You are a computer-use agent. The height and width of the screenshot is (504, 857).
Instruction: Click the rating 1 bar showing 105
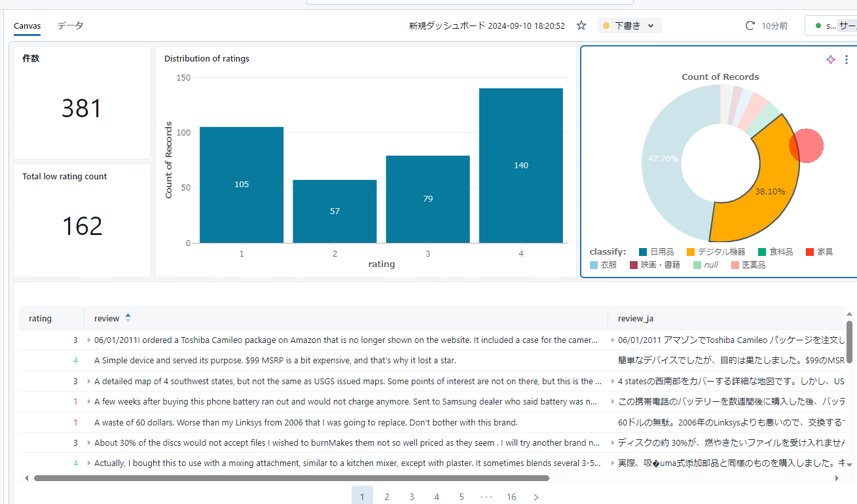[x=242, y=185]
